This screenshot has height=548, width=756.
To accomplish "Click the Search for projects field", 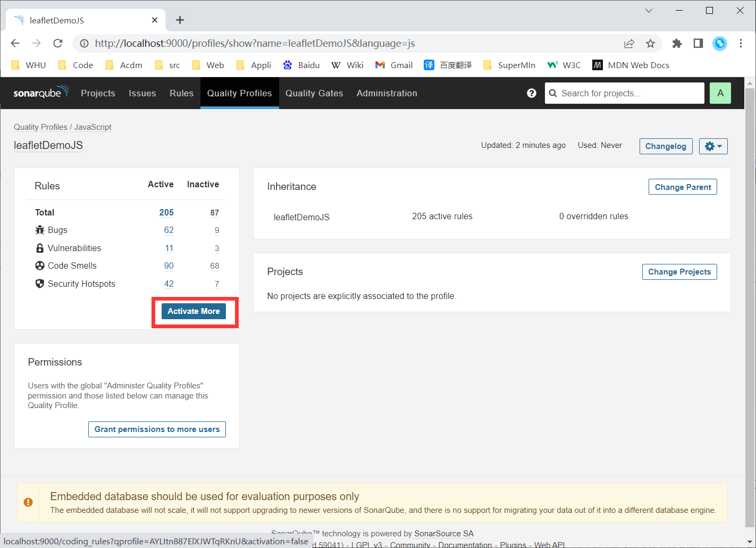I will [x=625, y=93].
